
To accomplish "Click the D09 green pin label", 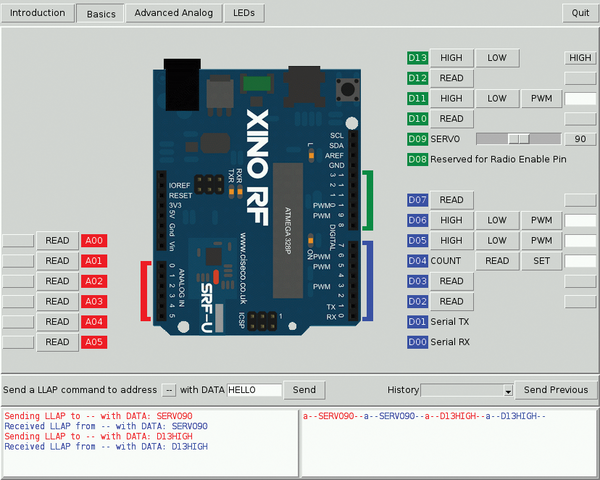I will click(417, 139).
